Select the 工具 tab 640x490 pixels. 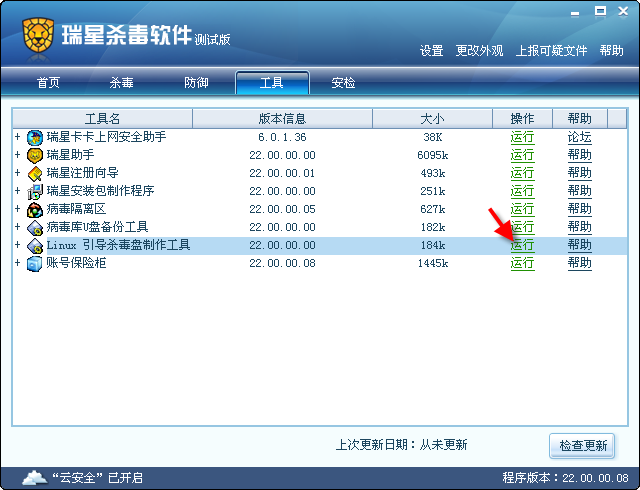[x=272, y=82]
